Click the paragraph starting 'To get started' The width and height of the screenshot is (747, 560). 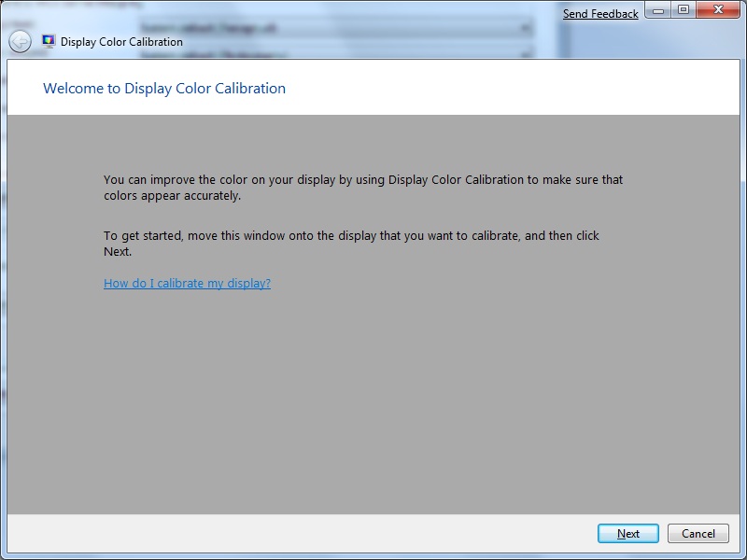[351, 244]
